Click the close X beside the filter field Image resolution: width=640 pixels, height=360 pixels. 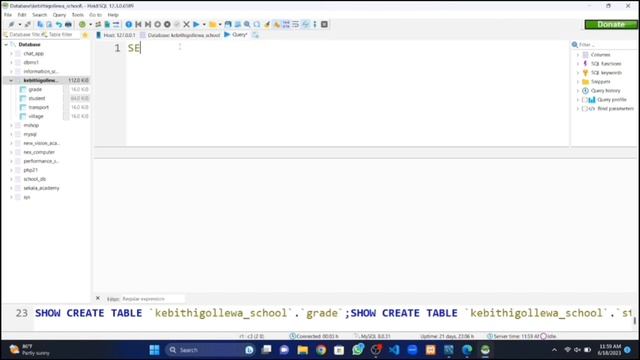[98, 298]
